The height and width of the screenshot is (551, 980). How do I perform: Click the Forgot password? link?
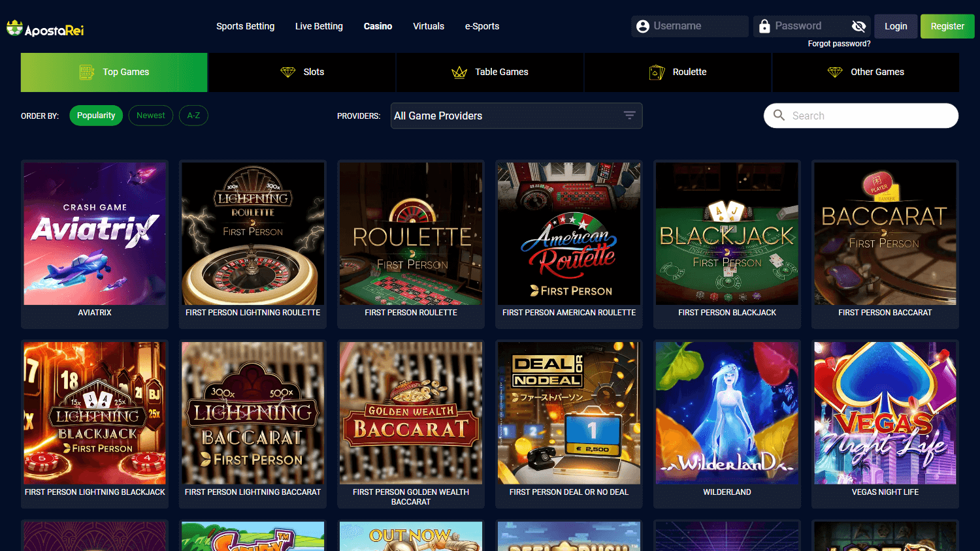pos(839,44)
